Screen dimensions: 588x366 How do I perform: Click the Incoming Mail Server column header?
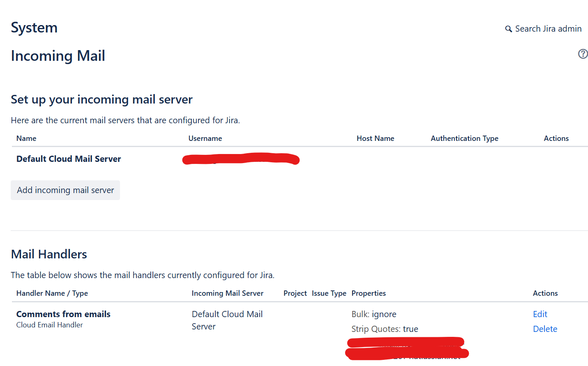228,293
